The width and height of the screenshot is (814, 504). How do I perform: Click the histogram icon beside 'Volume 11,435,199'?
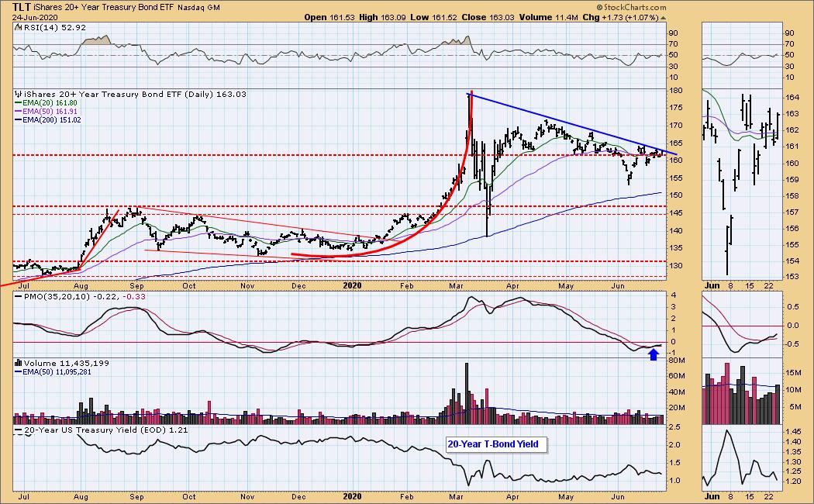18,364
